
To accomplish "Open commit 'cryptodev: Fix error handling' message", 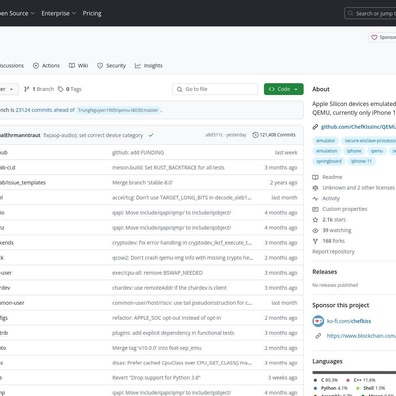I will point(182,243).
